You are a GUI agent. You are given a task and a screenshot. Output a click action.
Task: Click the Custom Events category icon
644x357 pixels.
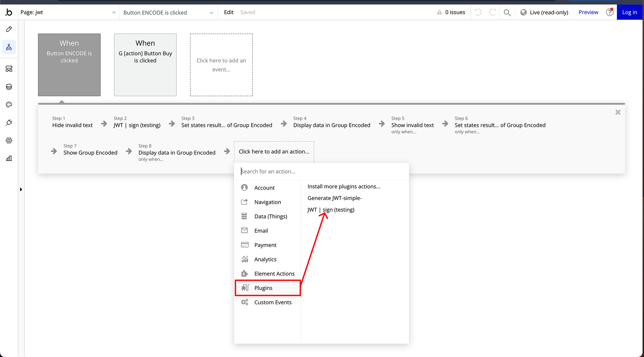coord(244,302)
